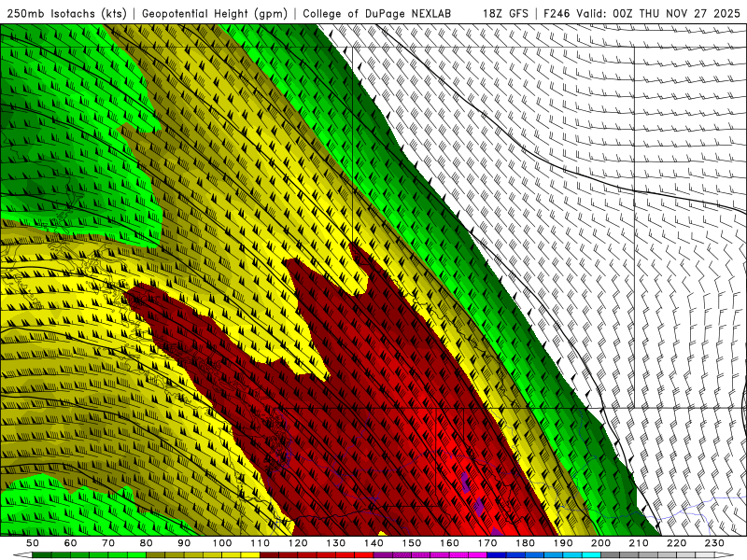The height and width of the screenshot is (560, 747).
Task: Select the 220 value on the color scale
Action: pyautogui.click(x=676, y=543)
